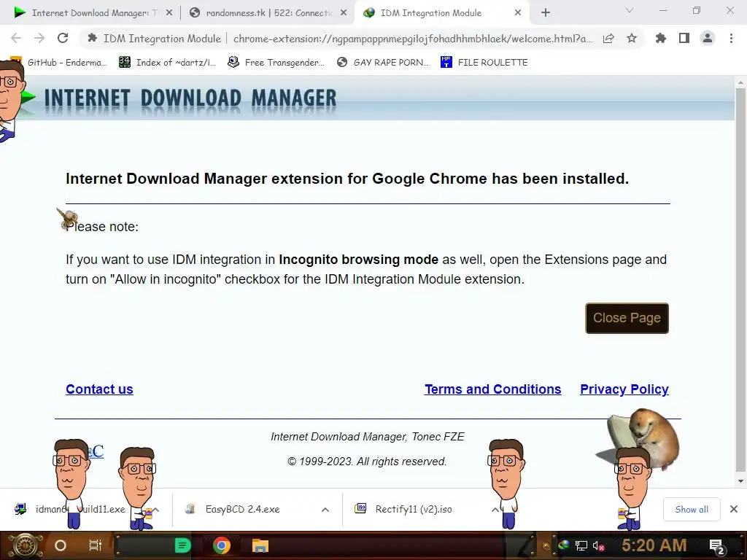Open the FILE ROULETTE bookmark
This screenshot has height=560, width=747.
(484, 63)
